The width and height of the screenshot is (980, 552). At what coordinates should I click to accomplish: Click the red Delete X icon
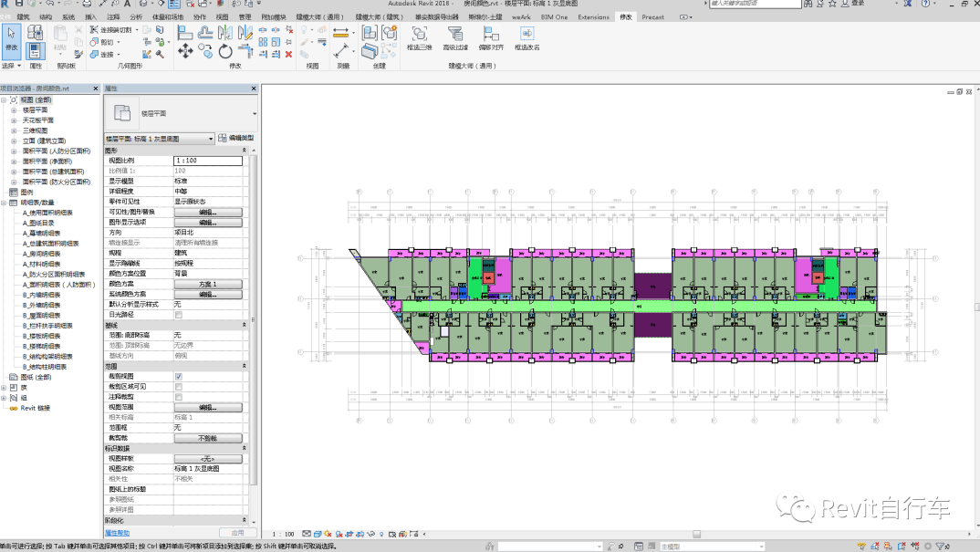[289, 54]
